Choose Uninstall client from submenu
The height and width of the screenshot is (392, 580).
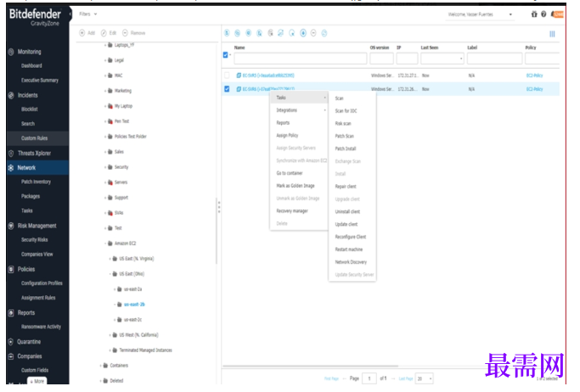point(347,212)
